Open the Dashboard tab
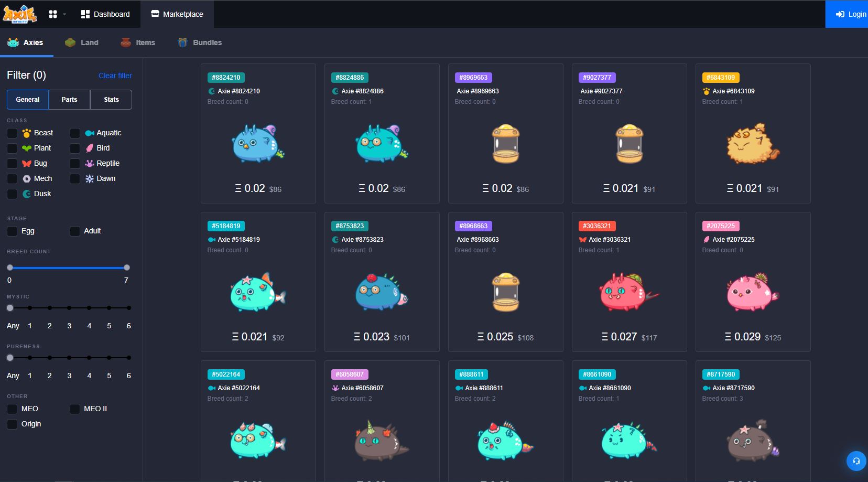Viewport: 868px width, 482px height. pyautogui.click(x=105, y=14)
